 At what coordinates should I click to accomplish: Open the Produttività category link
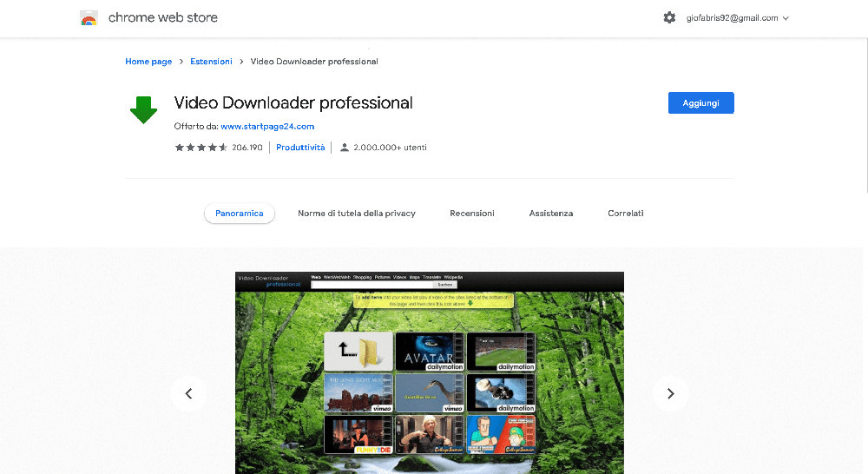300,148
